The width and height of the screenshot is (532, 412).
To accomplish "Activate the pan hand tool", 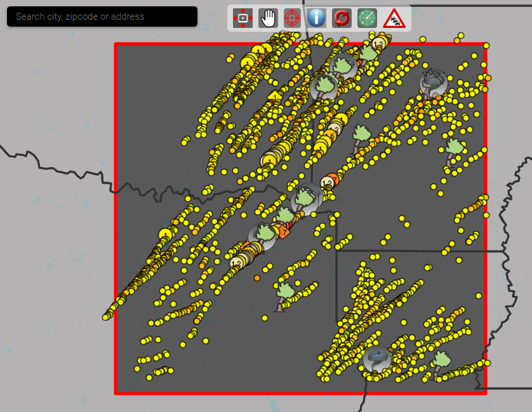I will 268,18.
